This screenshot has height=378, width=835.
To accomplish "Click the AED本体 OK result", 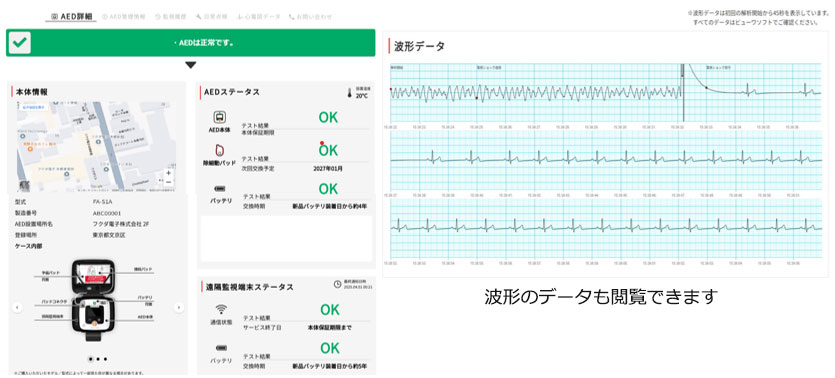I will coord(328,118).
